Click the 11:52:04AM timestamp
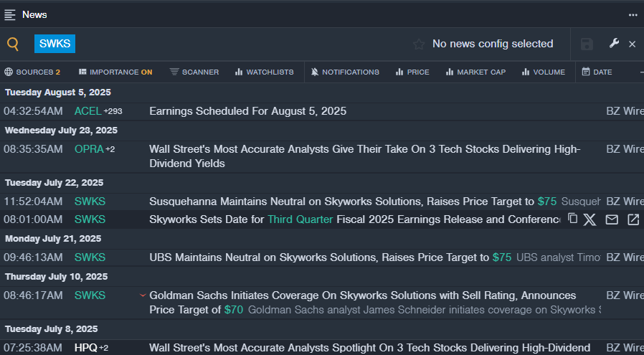This screenshot has width=644, height=355. tap(33, 202)
